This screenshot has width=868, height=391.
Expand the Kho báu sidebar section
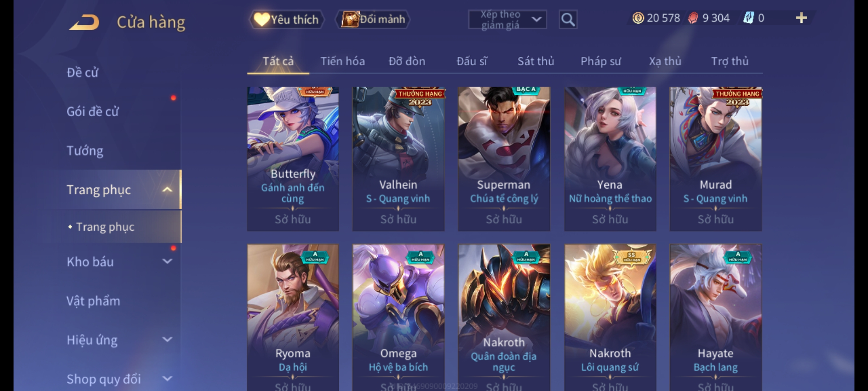coord(167,261)
